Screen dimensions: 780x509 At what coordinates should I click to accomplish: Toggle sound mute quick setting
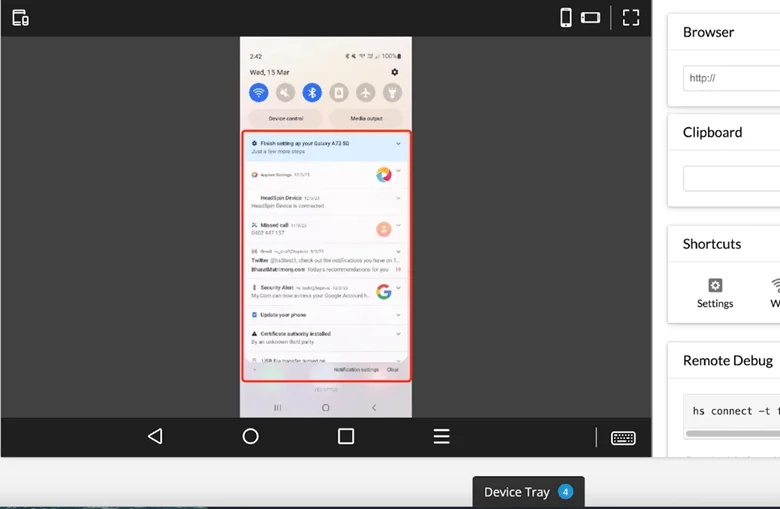pos(286,93)
